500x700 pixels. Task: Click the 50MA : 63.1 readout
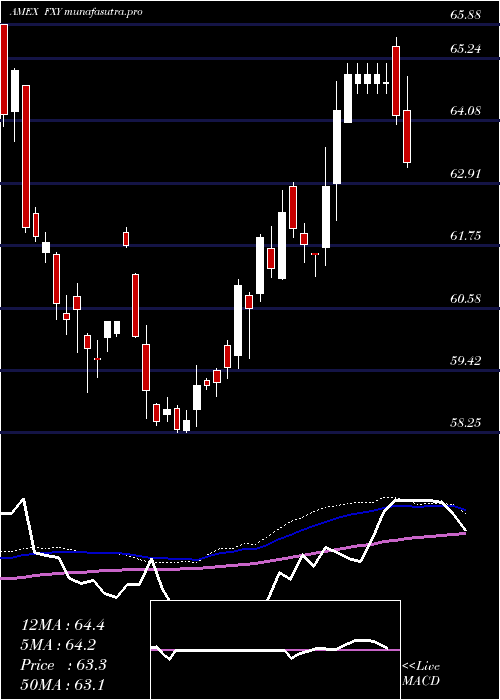[63, 685]
